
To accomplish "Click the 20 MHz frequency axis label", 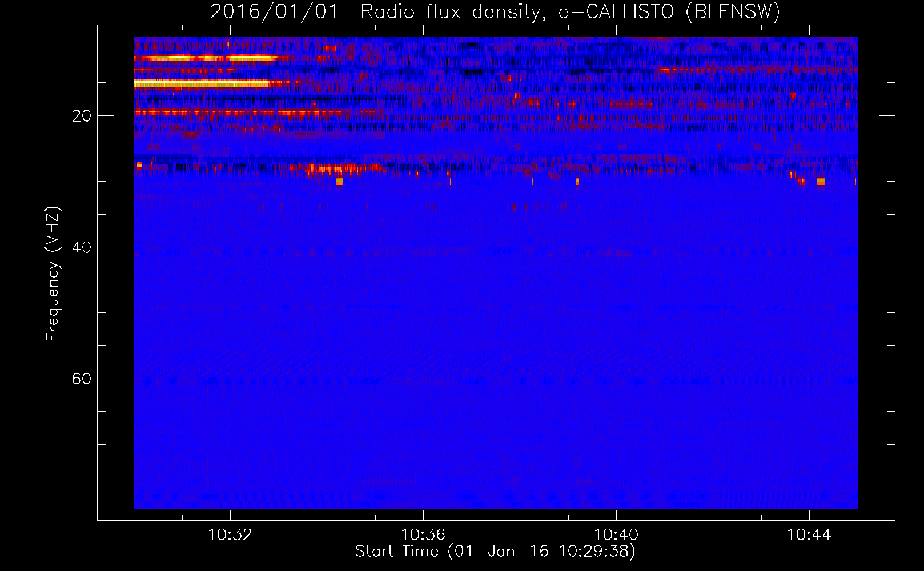I will click(x=82, y=116).
